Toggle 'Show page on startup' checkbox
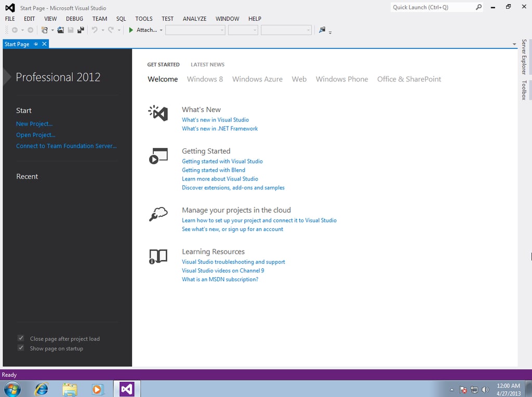Viewport: 532px width, 397px height. [21, 348]
